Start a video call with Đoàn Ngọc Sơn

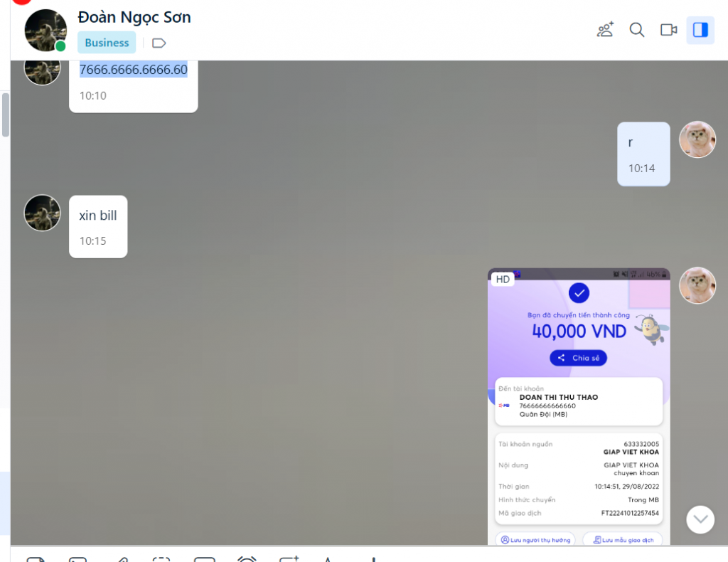click(668, 30)
